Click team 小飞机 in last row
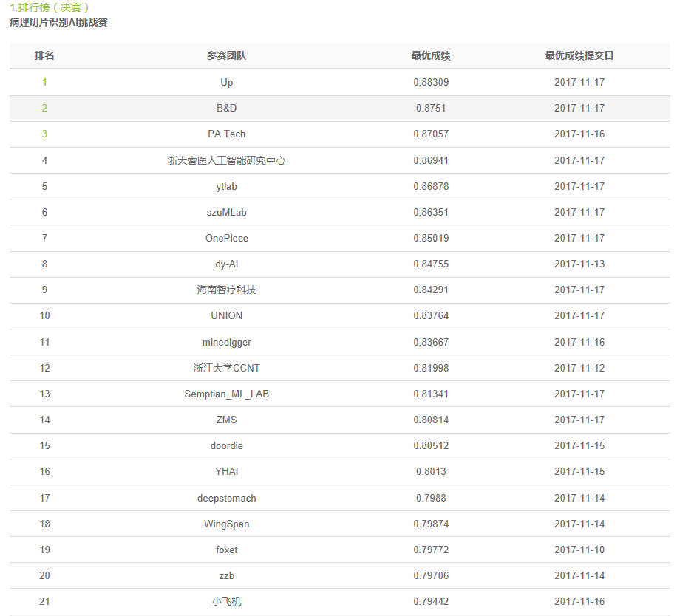 (227, 601)
